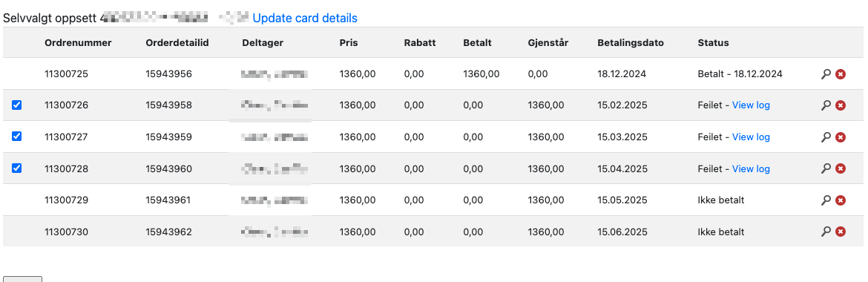Screen dimensions: 868x282
Task: Click red delete icon for order 11300730
Action: coord(841,232)
